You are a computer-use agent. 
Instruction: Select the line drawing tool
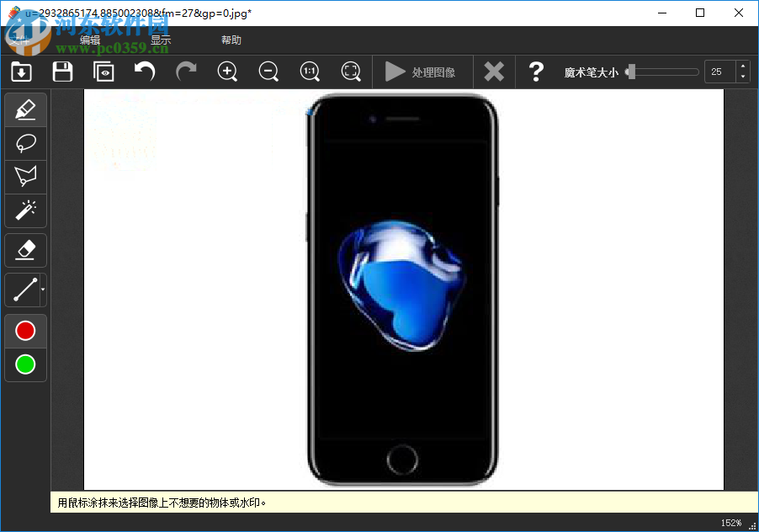tap(23, 290)
